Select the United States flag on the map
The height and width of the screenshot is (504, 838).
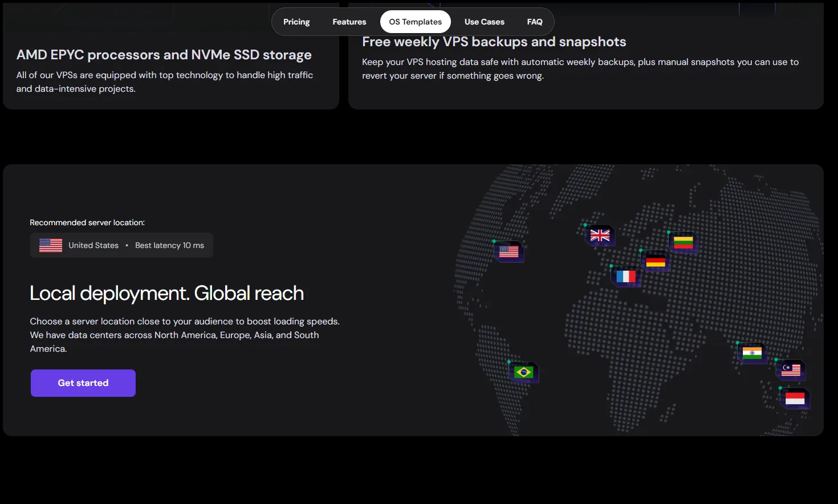509,251
